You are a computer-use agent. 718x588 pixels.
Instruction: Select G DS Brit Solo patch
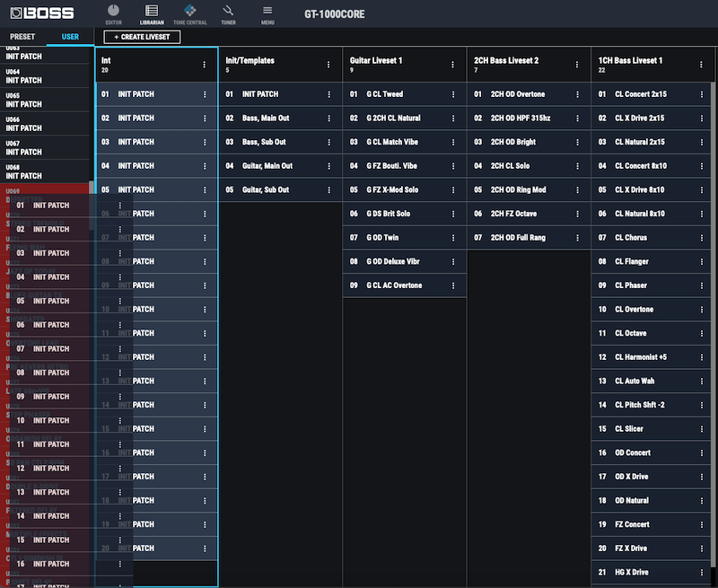coord(405,214)
